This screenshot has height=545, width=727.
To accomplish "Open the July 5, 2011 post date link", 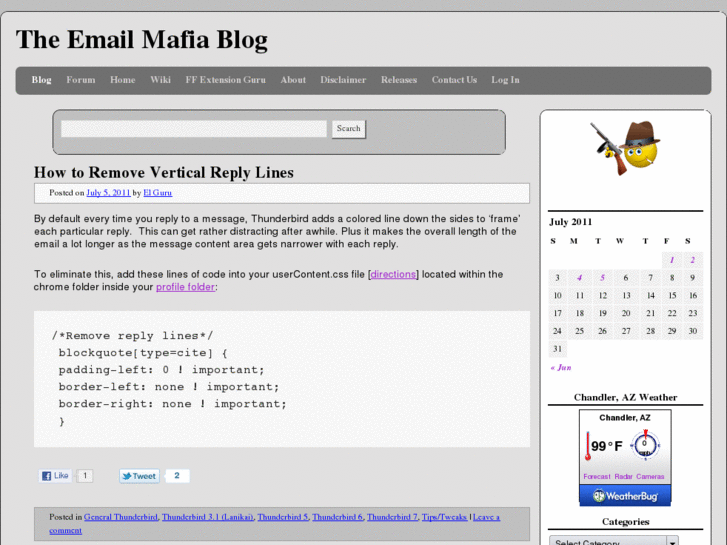I will 108,192.
